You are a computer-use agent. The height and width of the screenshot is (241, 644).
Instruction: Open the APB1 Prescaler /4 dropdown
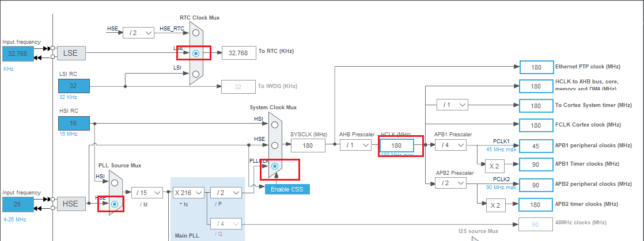[x=451, y=145]
